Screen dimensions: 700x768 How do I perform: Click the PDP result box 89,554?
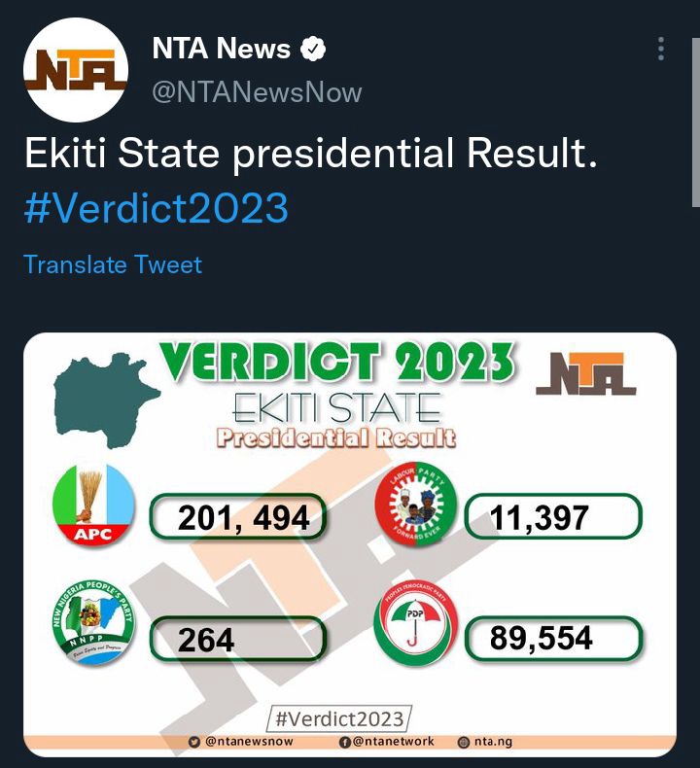click(553, 638)
